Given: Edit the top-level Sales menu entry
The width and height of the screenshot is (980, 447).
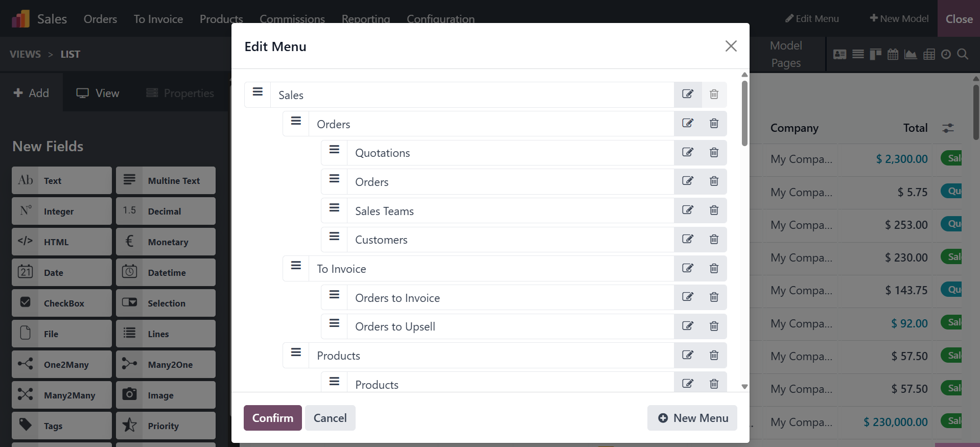Looking at the screenshot, I should click(x=688, y=95).
